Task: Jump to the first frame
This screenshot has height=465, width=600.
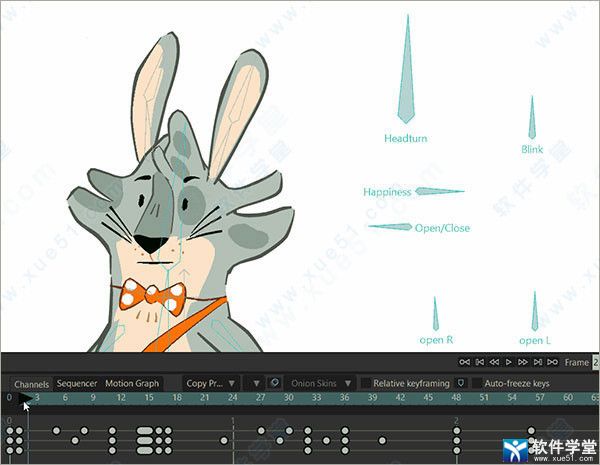Action: point(464,362)
